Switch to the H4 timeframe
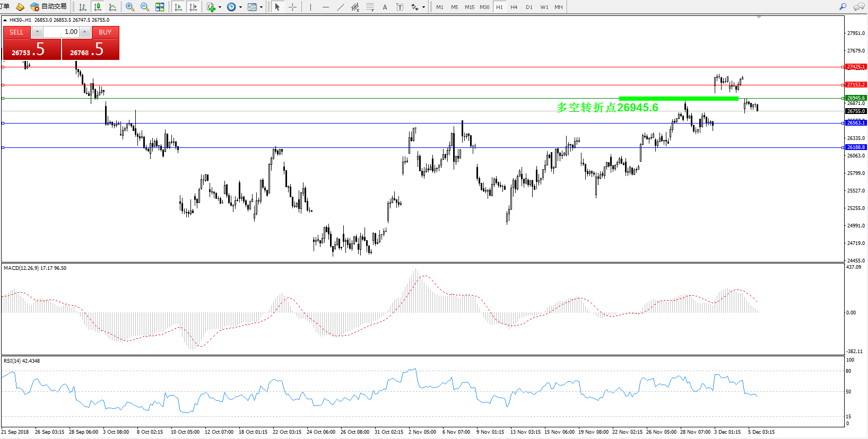Image resolution: width=868 pixels, height=439 pixels. pyautogui.click(x=514, y=7)
